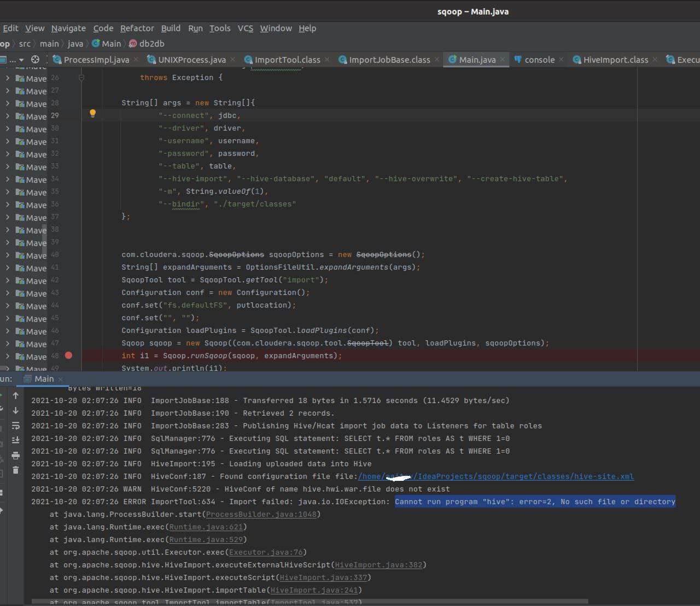Click the down arrow icon in Run panel

pyautogui.click(x=16, y=410)
